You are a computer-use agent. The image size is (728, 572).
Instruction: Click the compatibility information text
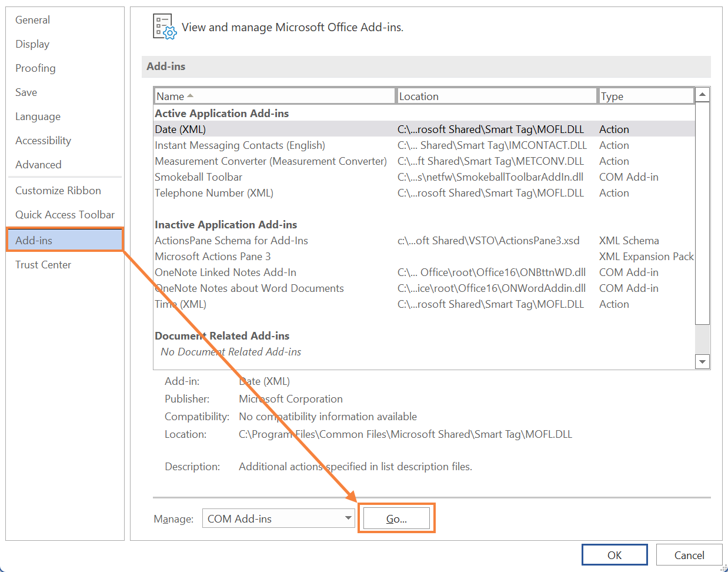[328, 417]
